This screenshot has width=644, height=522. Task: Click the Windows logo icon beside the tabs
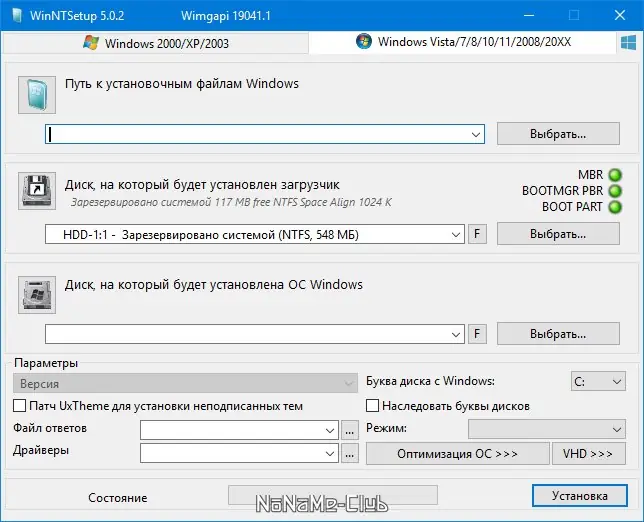628,43
